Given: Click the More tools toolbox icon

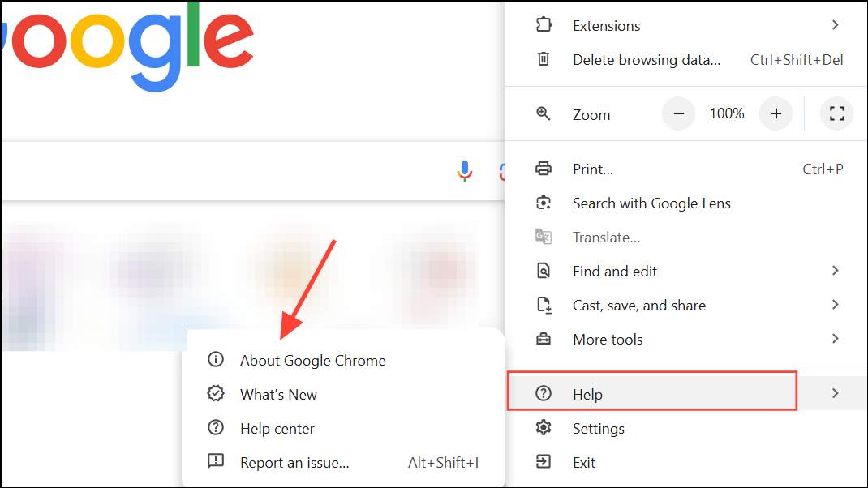Looking at the screenshot, I should [x=544, y=339].
